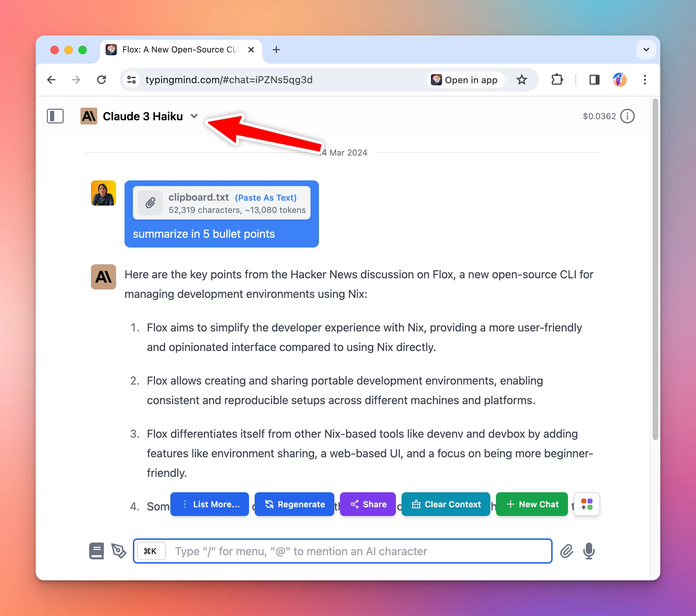Focus the chat message input field
The height and width of the screenshot is (616, 696).
(343, 551)
